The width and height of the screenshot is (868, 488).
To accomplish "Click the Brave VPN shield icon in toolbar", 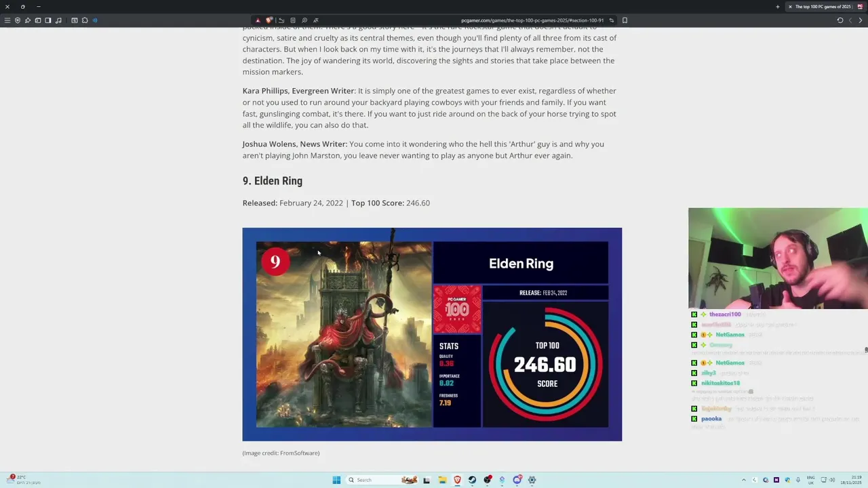I will click(18, 20).
